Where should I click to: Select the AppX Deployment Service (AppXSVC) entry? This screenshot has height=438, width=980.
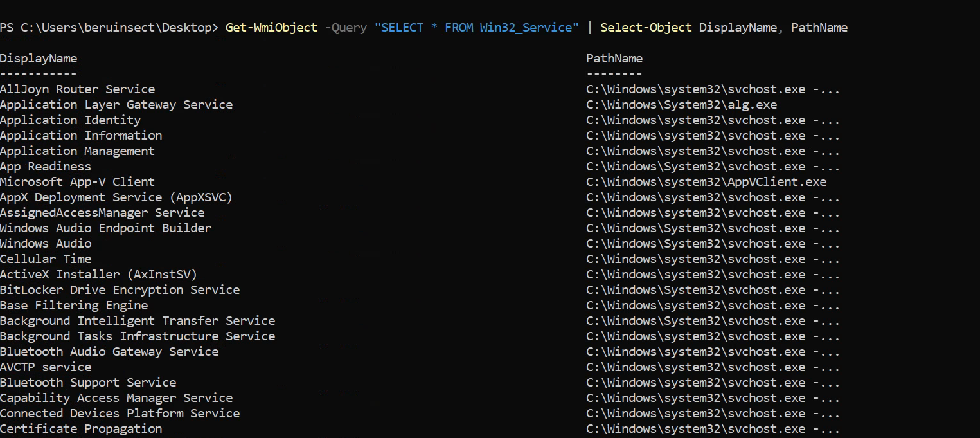[x=116, y=197]
